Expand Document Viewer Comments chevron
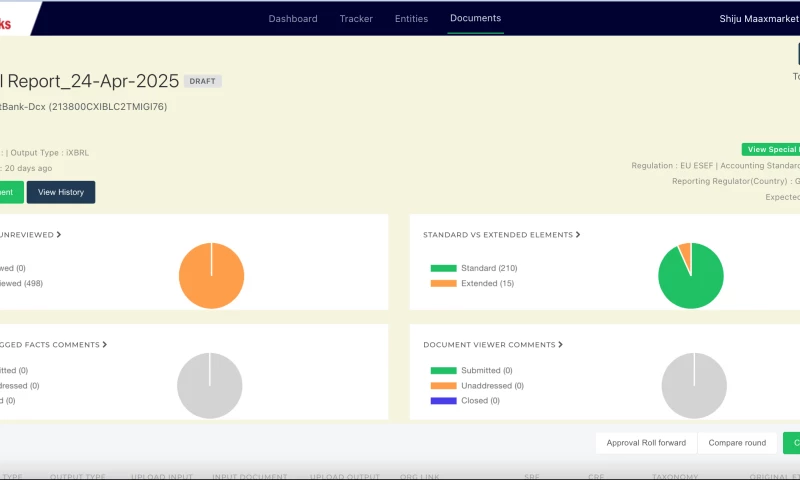800x480 pixels. coord(561,345)
